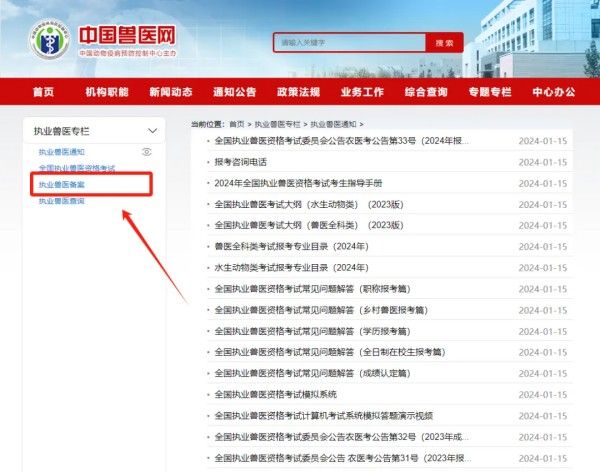Open 2024年全国执业兽医资格考试考生指导手册 link
This screenshot has height=472, width=600.
pyautogui.click(x=298, y=183)
